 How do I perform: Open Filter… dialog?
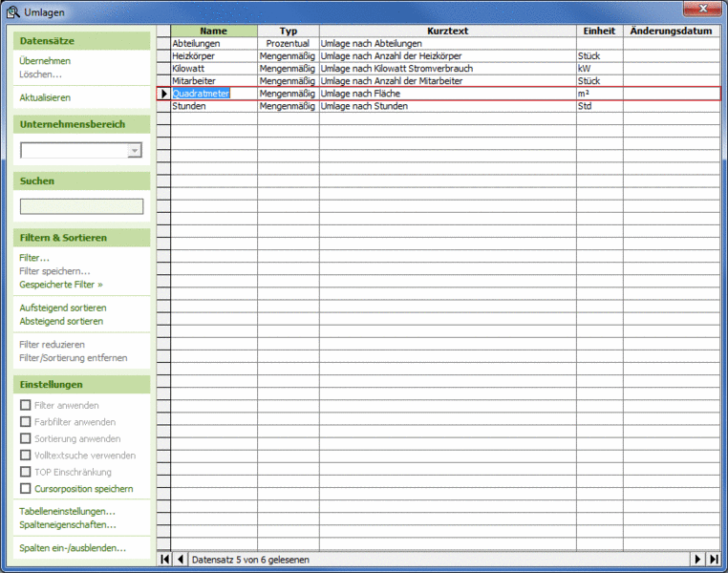[33, 258]
